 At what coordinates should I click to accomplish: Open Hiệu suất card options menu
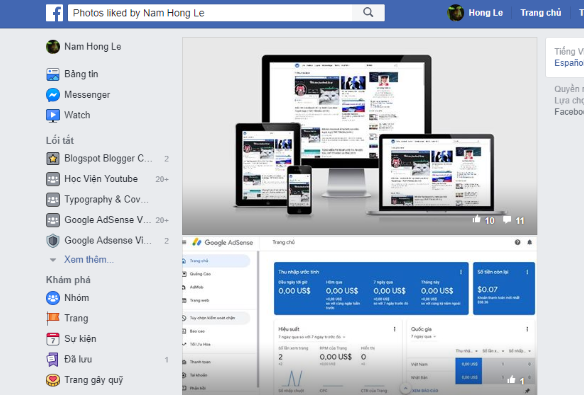tap(394, 329)
